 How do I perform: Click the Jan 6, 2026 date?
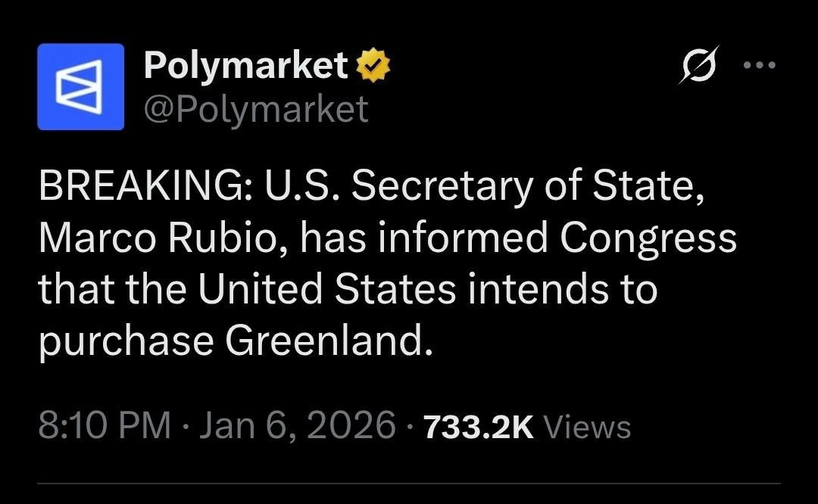coord(298,425)
